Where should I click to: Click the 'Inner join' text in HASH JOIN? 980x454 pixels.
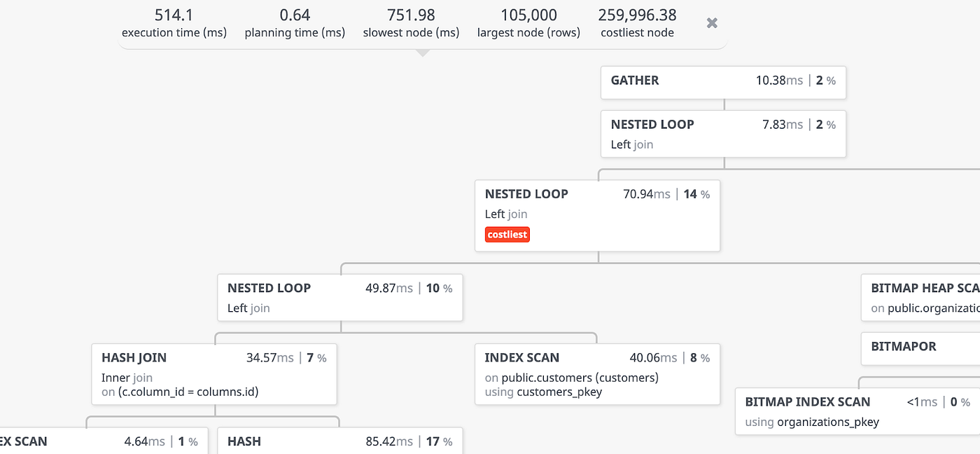coord(127,378)
